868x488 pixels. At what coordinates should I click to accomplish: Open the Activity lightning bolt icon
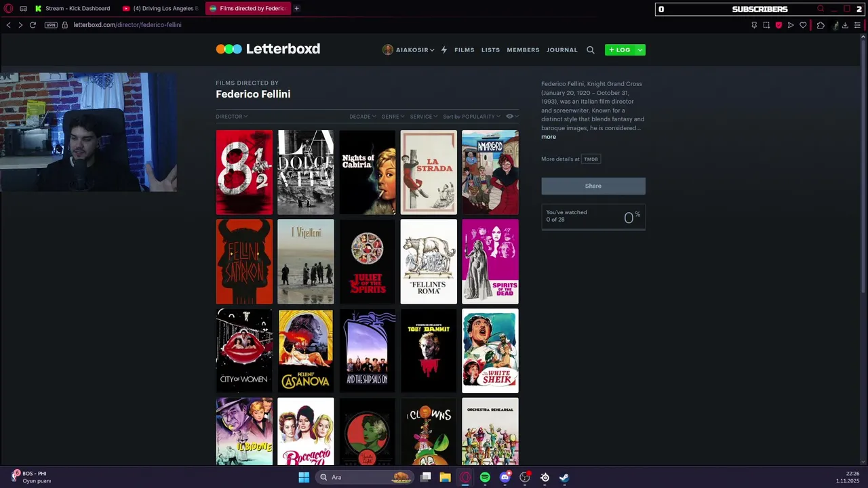[444, 49]
